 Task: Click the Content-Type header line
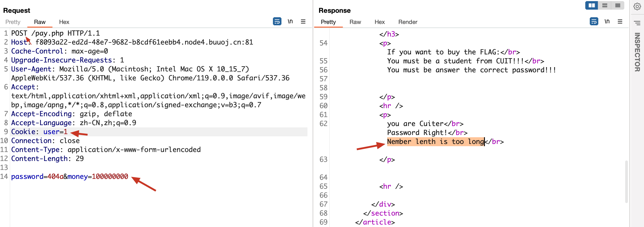tap(106, 150)
